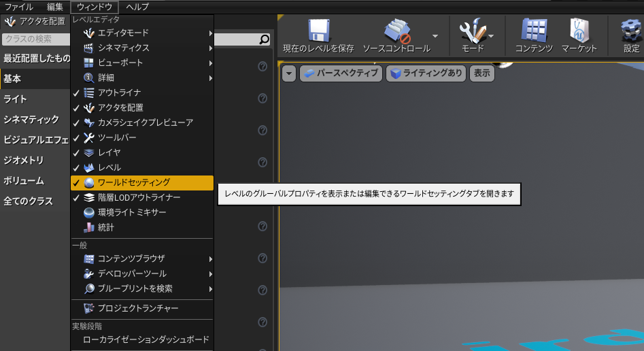Click the Perspective (パースペクティブ) view button
Viewport: 644px width, 351px height.
[x=341, y=73]
